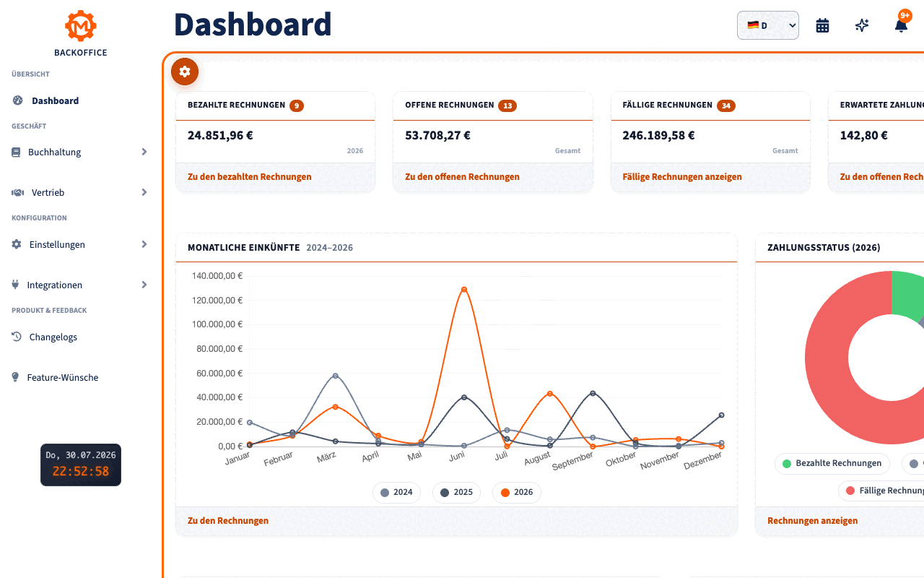Click the amount 142,80 €
Screen dimensions: 924x578
pyautogui.click(x=863, y=135)
